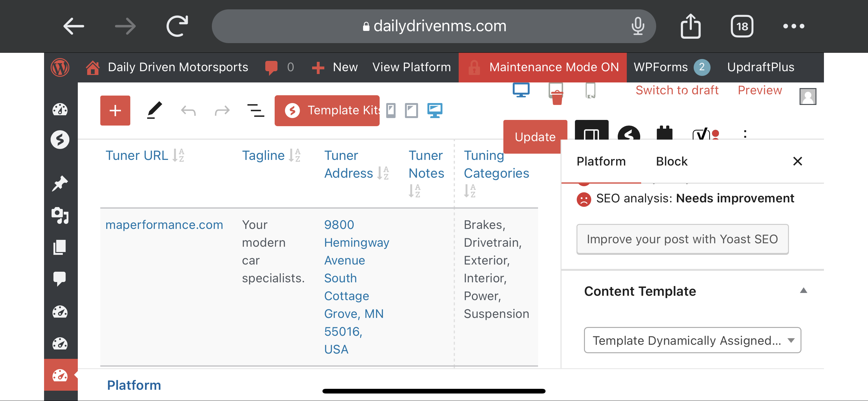
Task: Open the black calendar-shaped plugin icon
Action: 665,132
